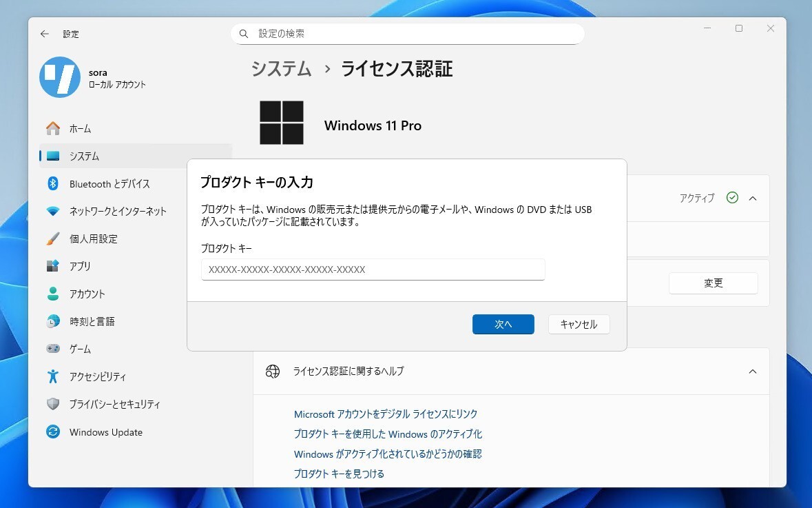The width and height of the screenshot is (812, 508).
Task: Click the globe icon beside activation help
Action: [273, 371]
